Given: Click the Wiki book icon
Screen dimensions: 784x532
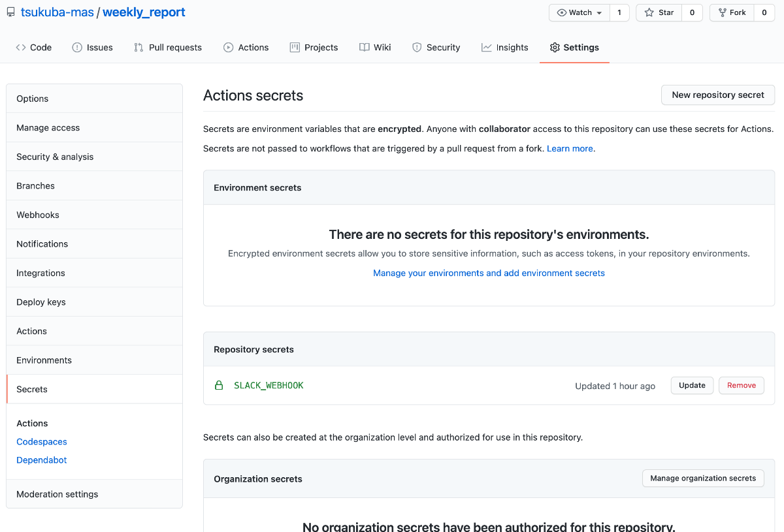Looking at the screenshot, I should pos(365,48).
